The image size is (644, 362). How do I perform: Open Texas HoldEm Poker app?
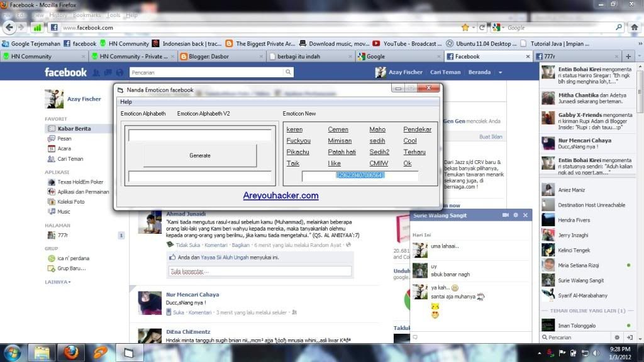tap(80, 182)
